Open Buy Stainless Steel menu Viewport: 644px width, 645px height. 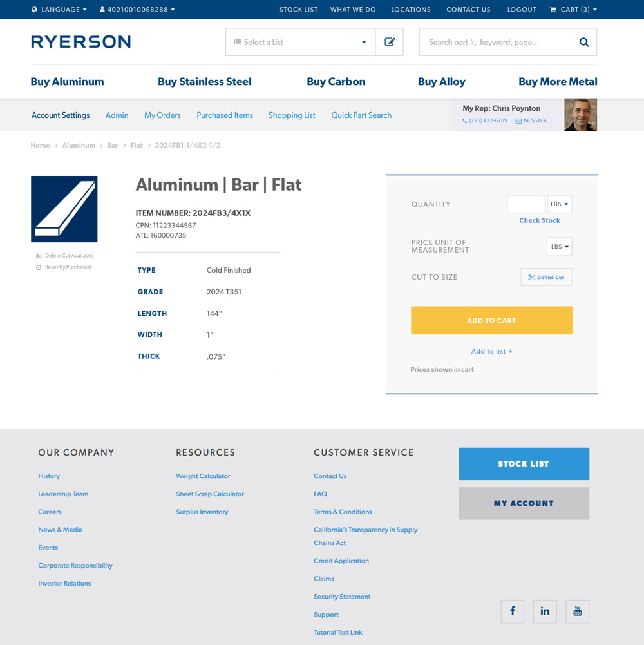tap(204, 81)
